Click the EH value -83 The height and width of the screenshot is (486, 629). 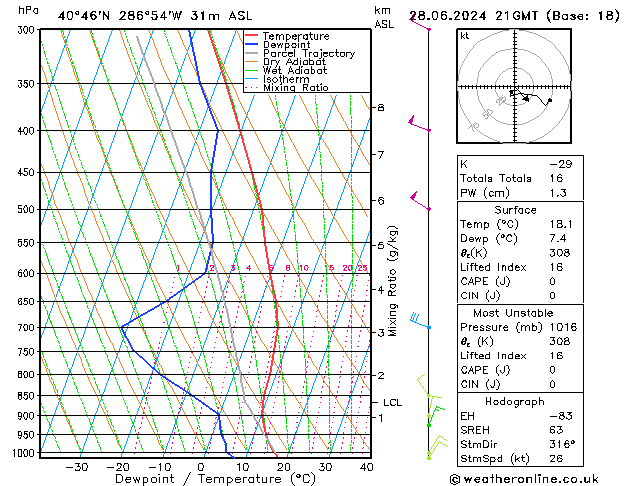point(561,416)
